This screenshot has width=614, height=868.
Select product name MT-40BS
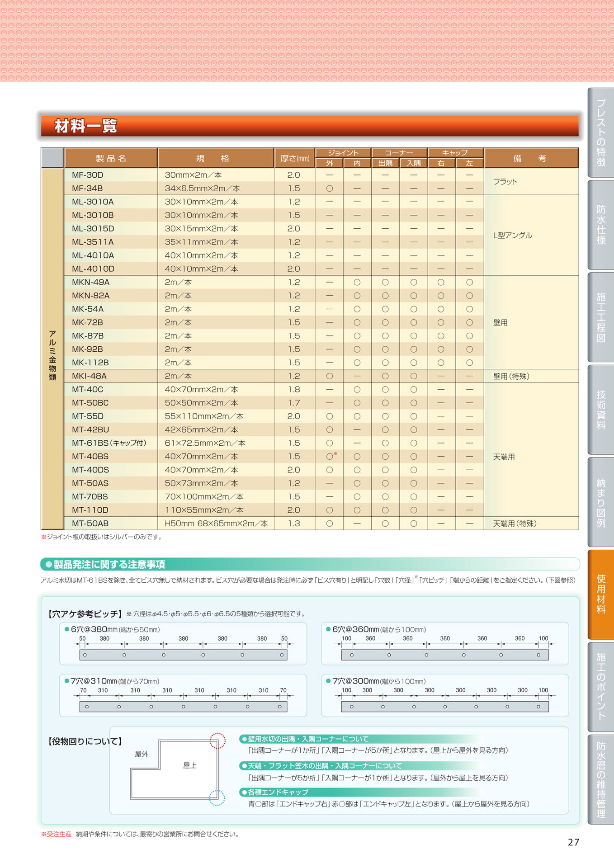click(90, 457)
